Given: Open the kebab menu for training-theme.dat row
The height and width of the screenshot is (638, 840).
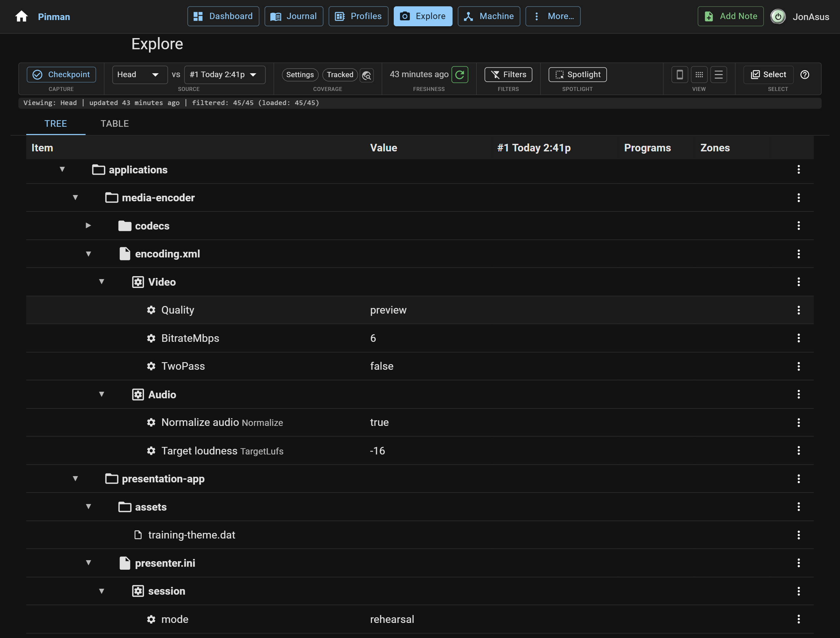Looking at the screenshot, I should click(799, 535).
